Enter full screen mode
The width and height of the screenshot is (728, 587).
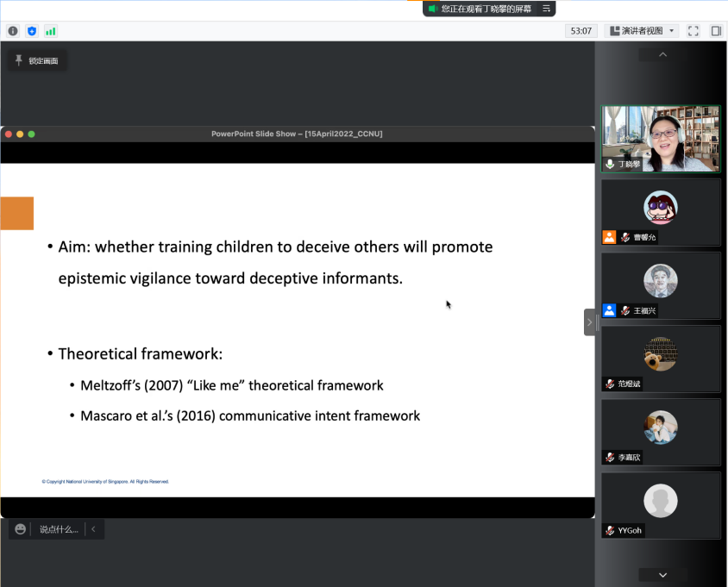point(693,31)
